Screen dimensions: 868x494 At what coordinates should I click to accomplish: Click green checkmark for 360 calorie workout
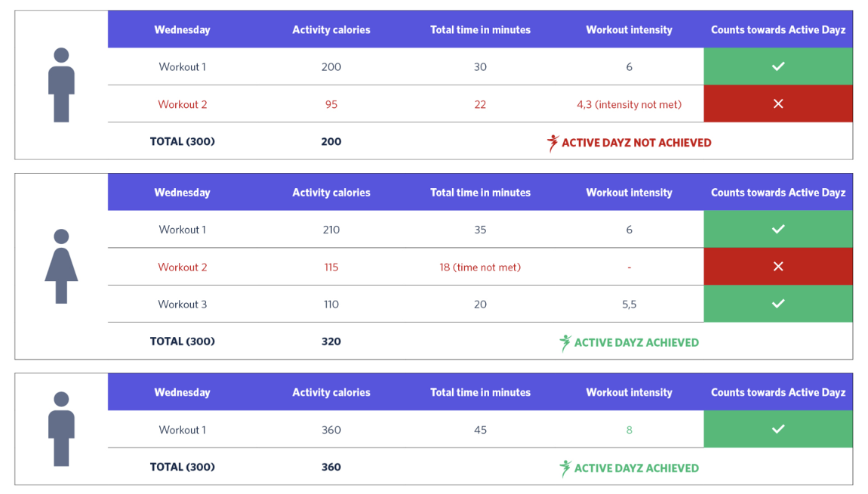777,429
